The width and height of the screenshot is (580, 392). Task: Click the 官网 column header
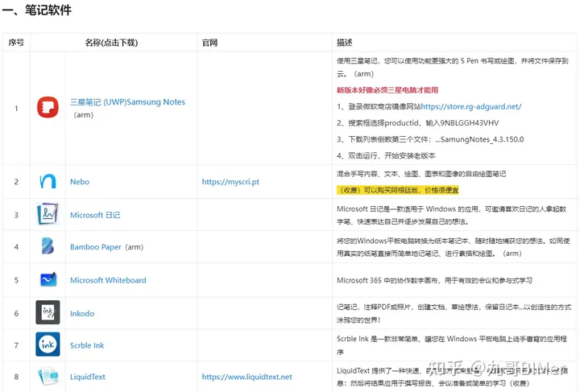(209, 43)
